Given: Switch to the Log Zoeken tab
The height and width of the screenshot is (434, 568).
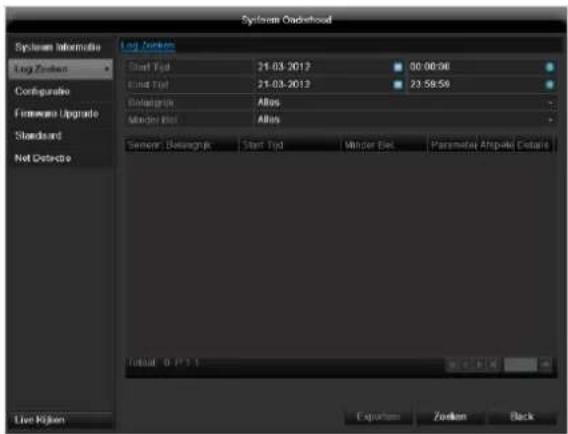Looking at the screenshot, I should tap(148, 46).
